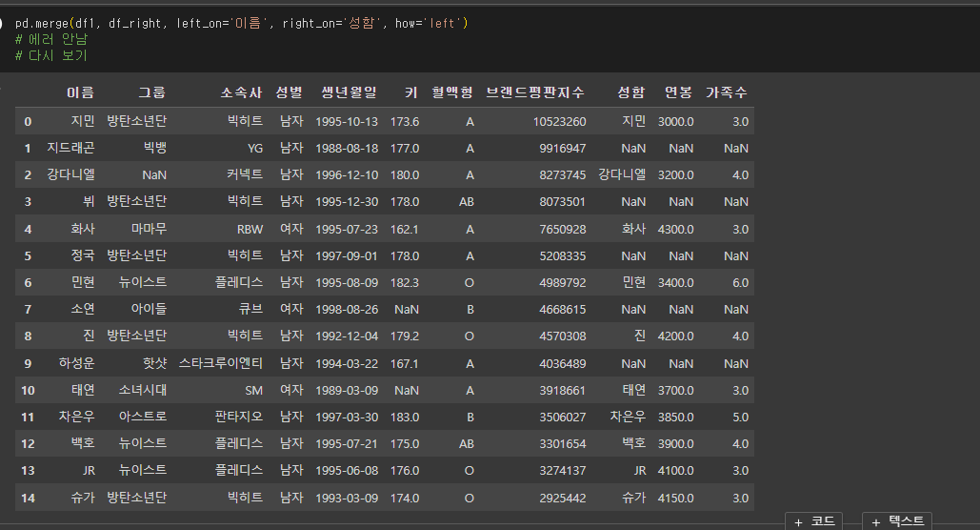980x530 pixels.
Task: Select the '가족수' column header
Action: pyautogui.click(x=727, y=92)
